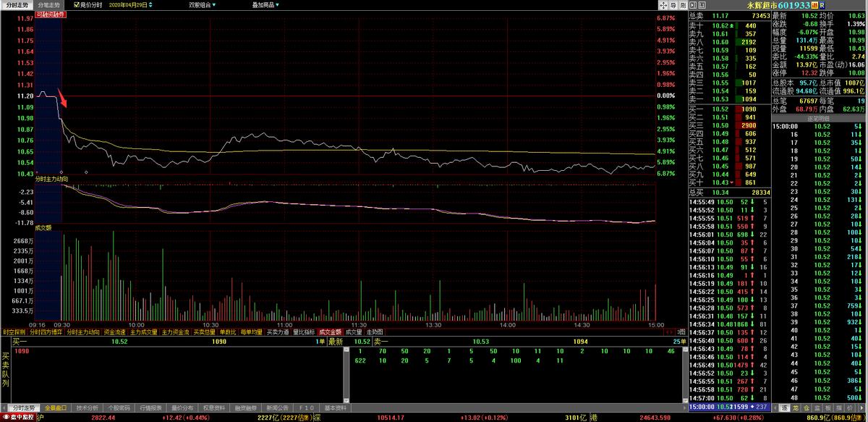Click the 监 tab icon at bottom right
The image size is (868, 422).
[817, 408]
